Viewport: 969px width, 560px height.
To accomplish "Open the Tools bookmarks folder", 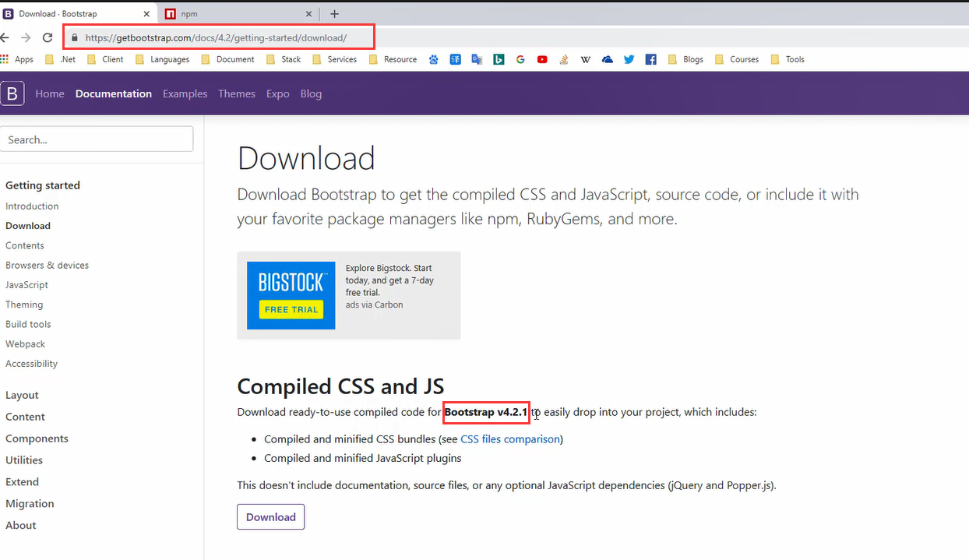I will coord(788,59).
